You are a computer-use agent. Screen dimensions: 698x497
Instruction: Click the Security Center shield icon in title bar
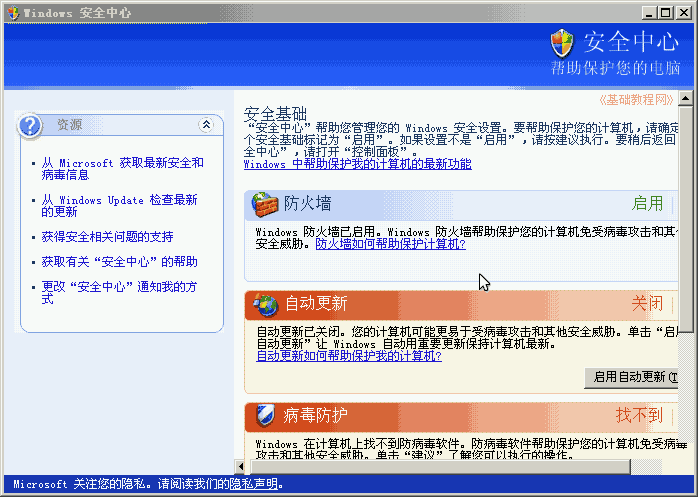pos(13,13)
